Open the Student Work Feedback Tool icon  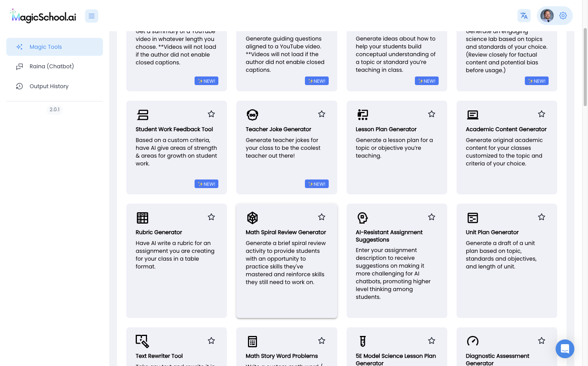tap(143, 115)
